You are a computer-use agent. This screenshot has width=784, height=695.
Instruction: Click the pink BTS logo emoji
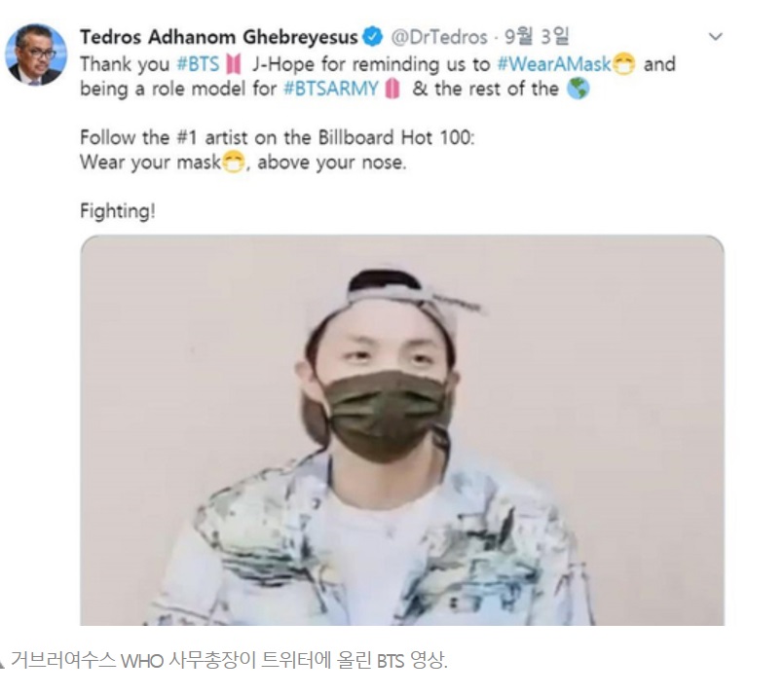233,64
